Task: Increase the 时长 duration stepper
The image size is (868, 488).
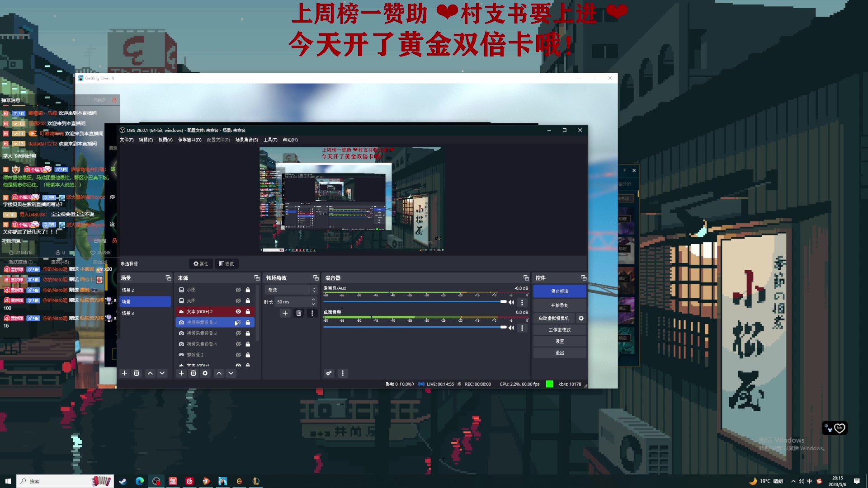Action: (x=313, y=300)
